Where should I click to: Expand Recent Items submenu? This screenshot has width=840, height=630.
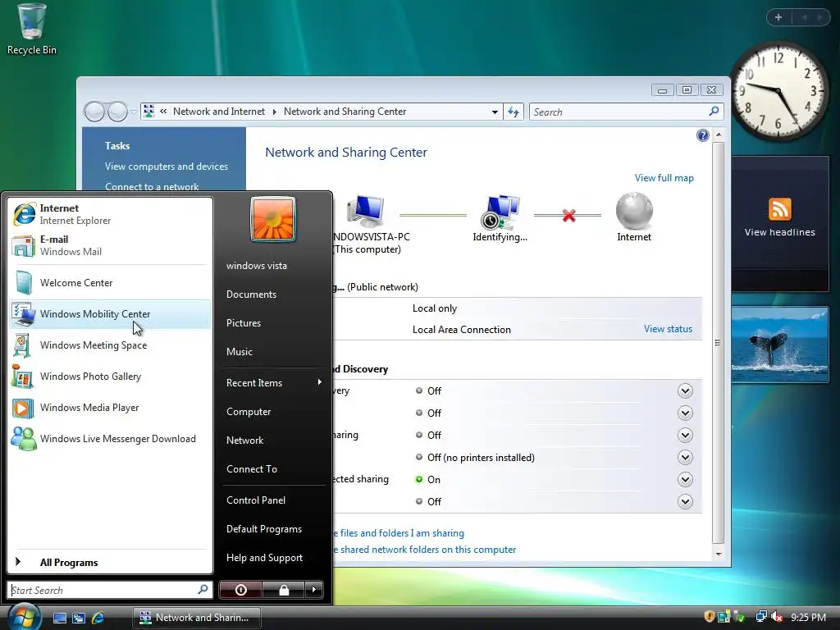click(274, 382)
